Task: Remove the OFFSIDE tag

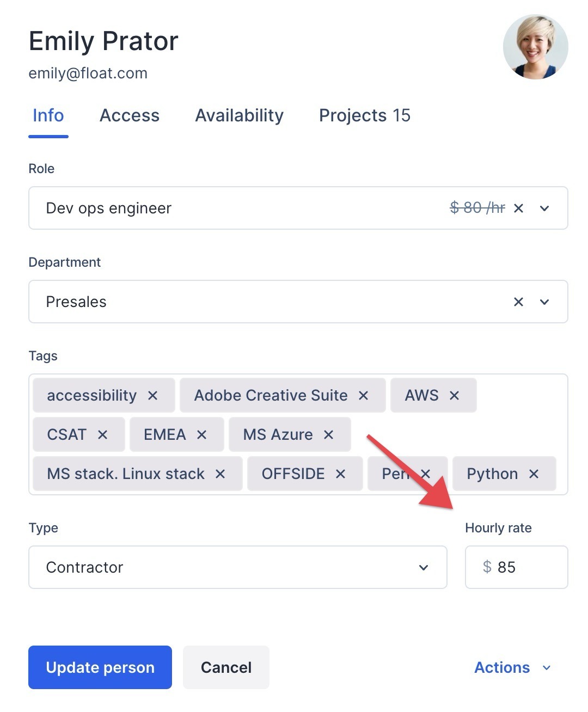Action: 341,474
